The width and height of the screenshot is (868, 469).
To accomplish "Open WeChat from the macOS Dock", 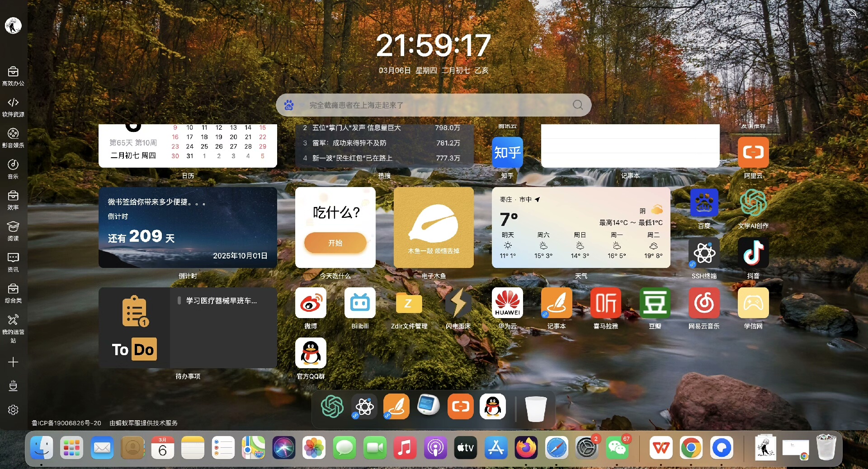I will [x=617, y=448].
